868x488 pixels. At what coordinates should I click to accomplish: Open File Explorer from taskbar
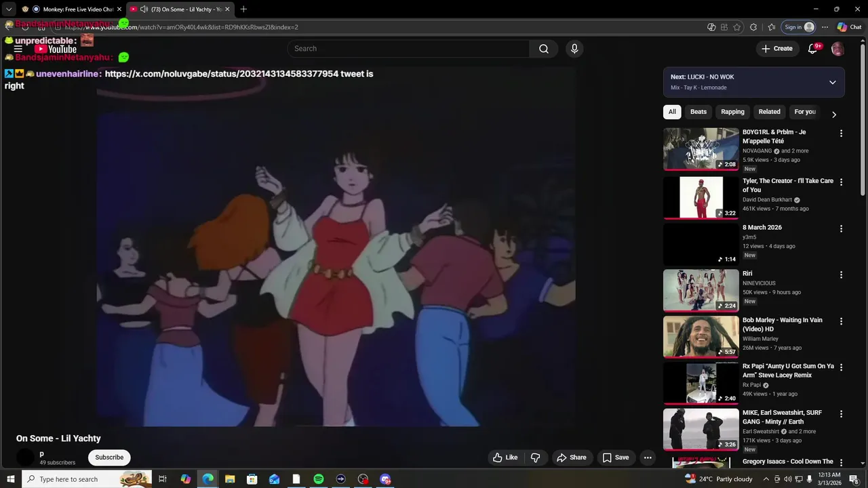pyautogui.click(x=230, y=479)
